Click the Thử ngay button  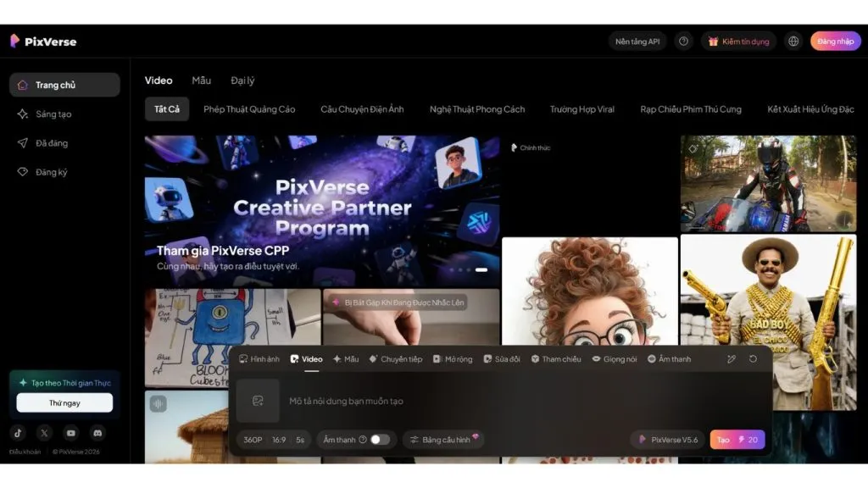tap(64, 402)
